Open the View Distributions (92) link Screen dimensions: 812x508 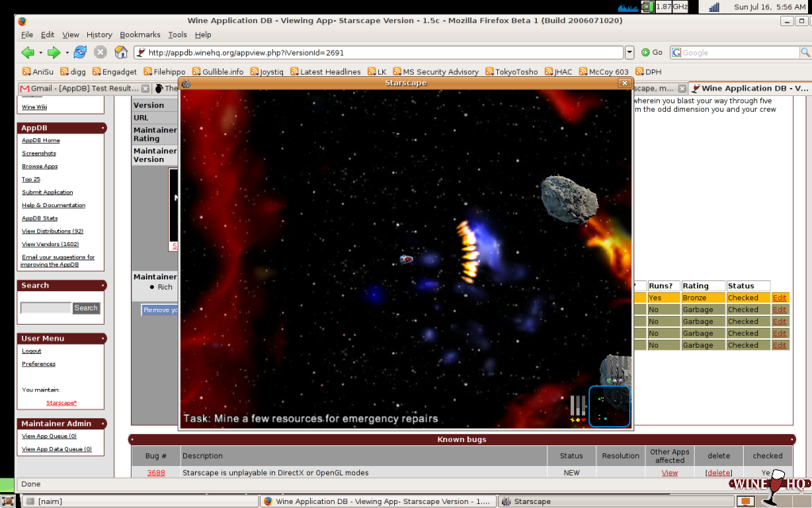coord(53,231)
